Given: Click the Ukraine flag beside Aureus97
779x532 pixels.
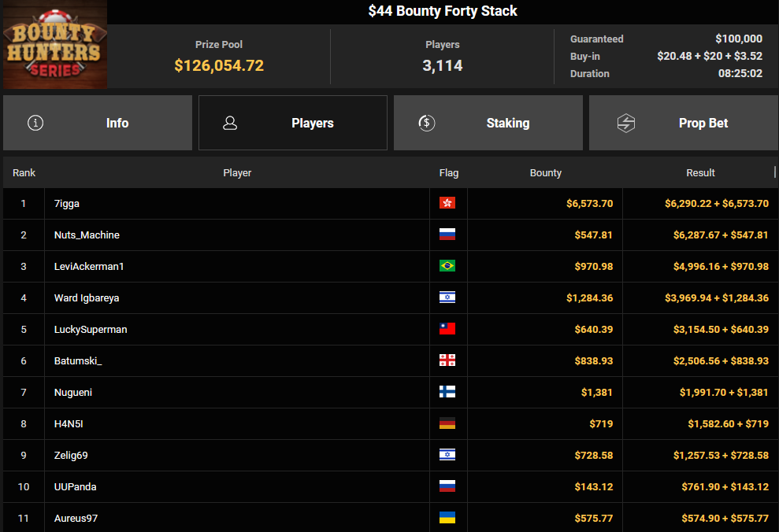Looking at the screenshot, I should point(447,518).
